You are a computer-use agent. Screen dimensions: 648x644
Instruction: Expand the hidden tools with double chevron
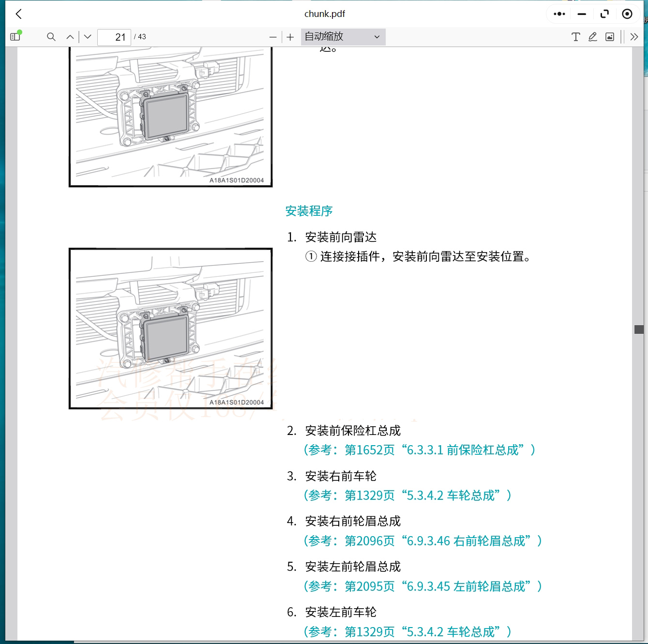coord(634,37)
